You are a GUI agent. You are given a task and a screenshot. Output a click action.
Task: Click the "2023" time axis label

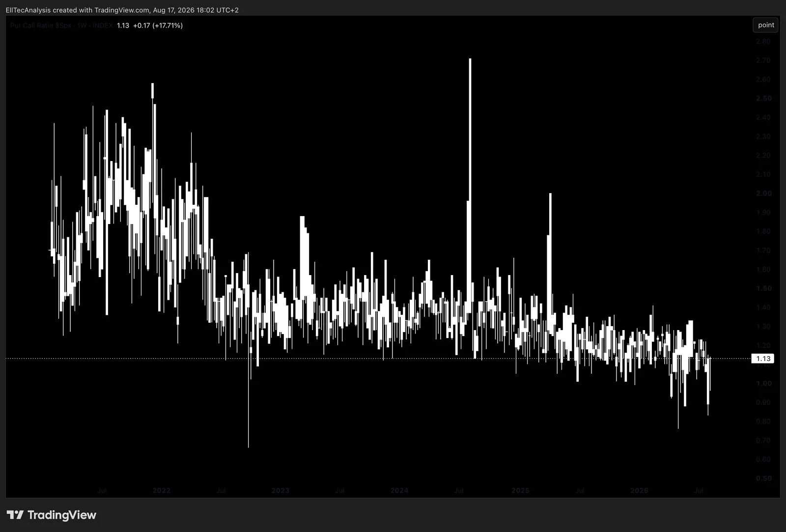(281, 491)
